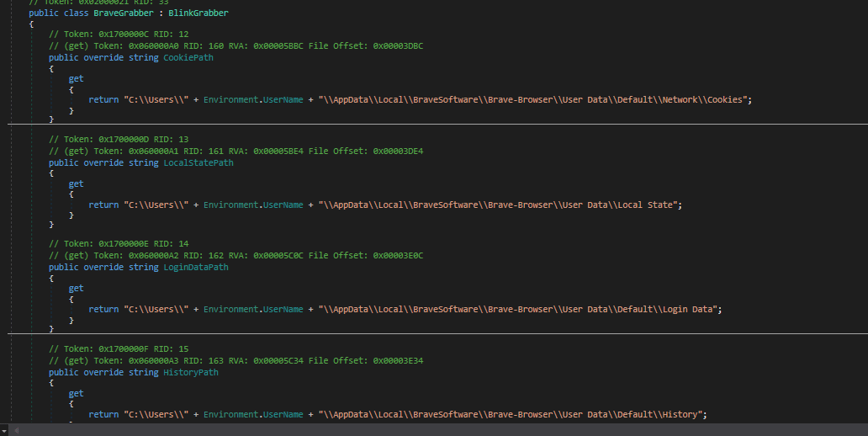Click 'public class' keywords before BraveGrabber

(x=59, y=13)
